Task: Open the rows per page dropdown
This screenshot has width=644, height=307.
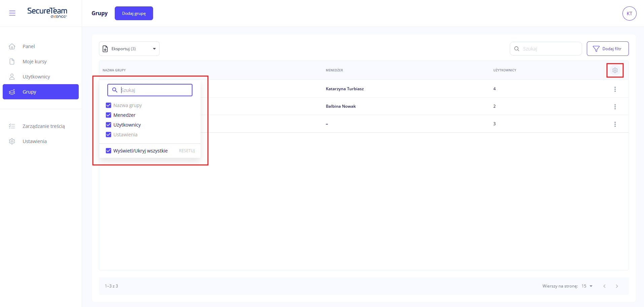Action: [587, 286]
